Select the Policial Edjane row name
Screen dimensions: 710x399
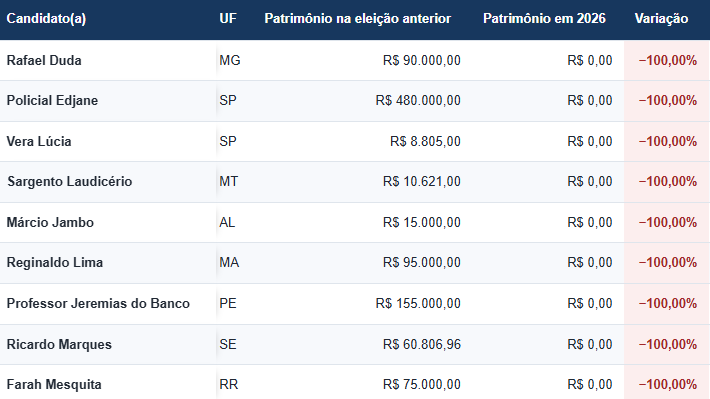pos(52,100)
